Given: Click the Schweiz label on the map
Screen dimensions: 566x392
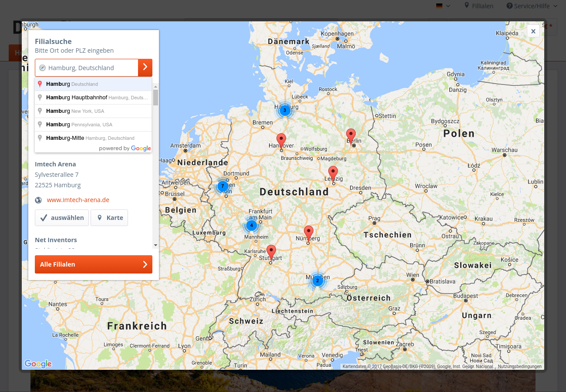Looking at the screenshot, I should point(246,321).
